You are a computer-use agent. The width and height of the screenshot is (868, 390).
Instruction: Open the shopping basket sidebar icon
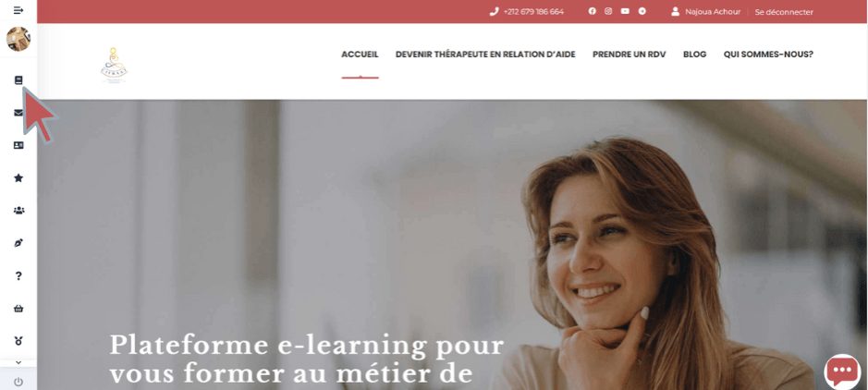[18, 309]
